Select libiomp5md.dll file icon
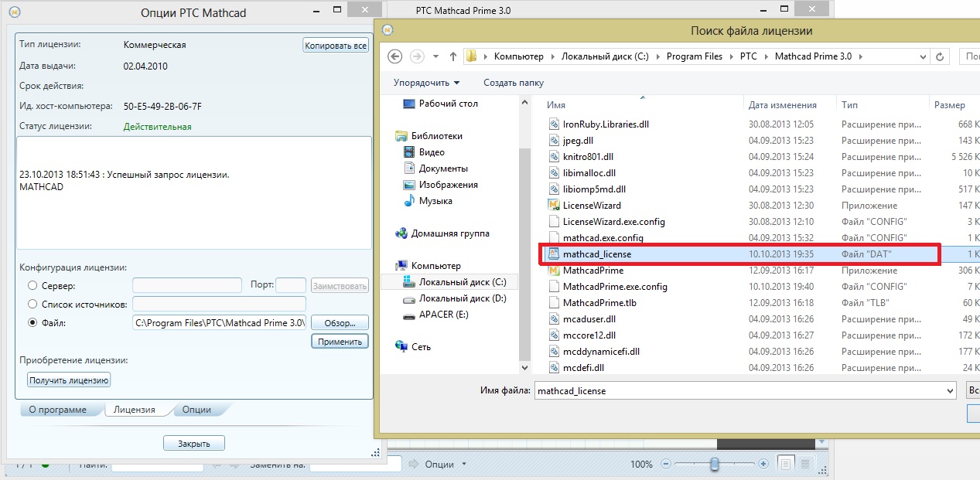Screen dimensions: 980x480 (x=553, y=189)
